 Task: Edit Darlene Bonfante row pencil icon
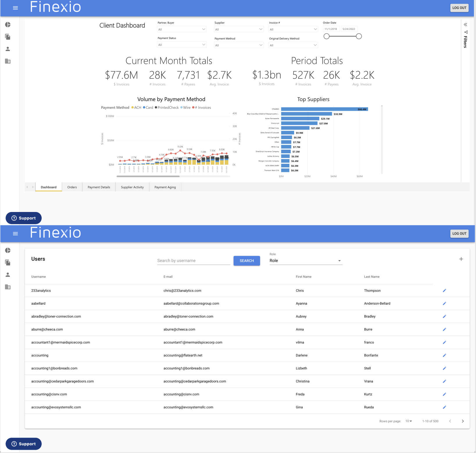pyautogui.click(x=444, y=355)
